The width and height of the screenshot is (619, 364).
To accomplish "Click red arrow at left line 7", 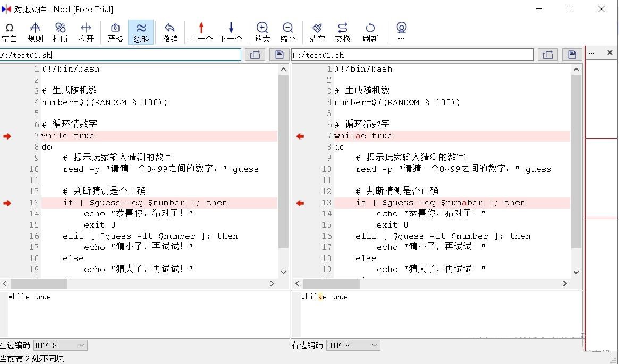I will pyautogui.click(x=7, y=136).
